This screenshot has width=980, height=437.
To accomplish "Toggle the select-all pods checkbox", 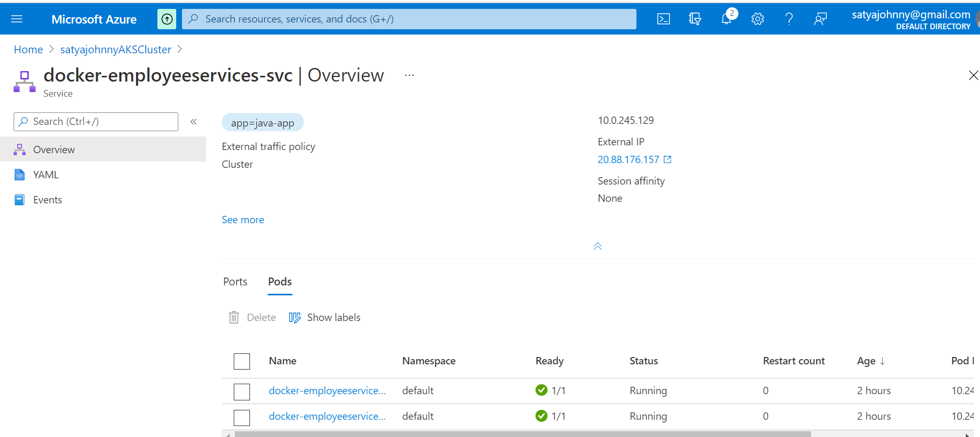I will 242,361.
